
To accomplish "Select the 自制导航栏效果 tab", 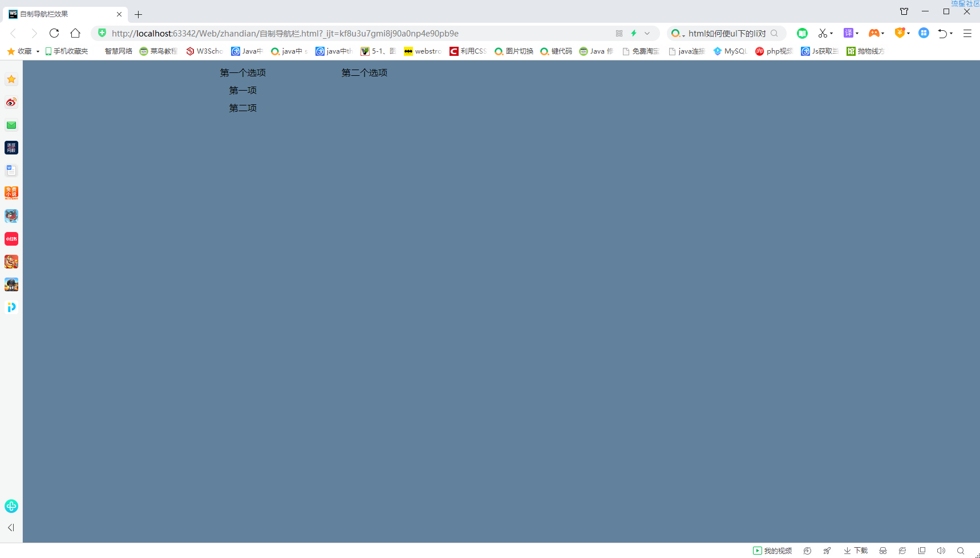I will point(66,14).
